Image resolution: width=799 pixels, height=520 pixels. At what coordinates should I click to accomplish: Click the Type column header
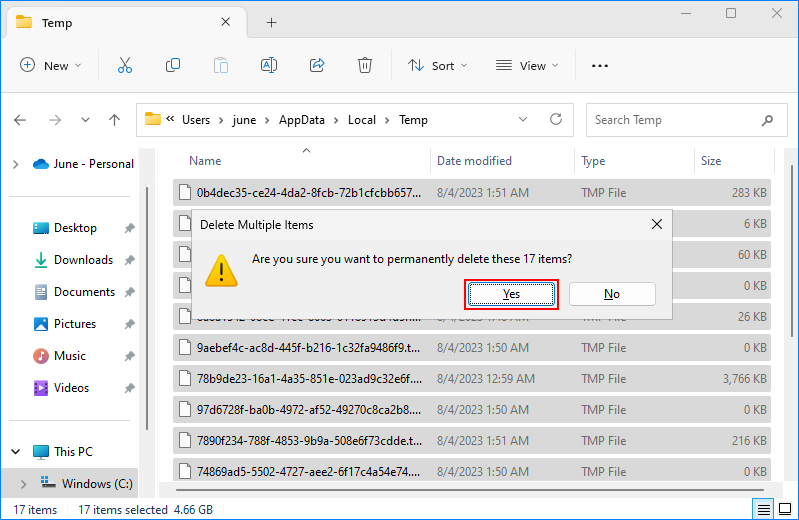click(593, 161)
